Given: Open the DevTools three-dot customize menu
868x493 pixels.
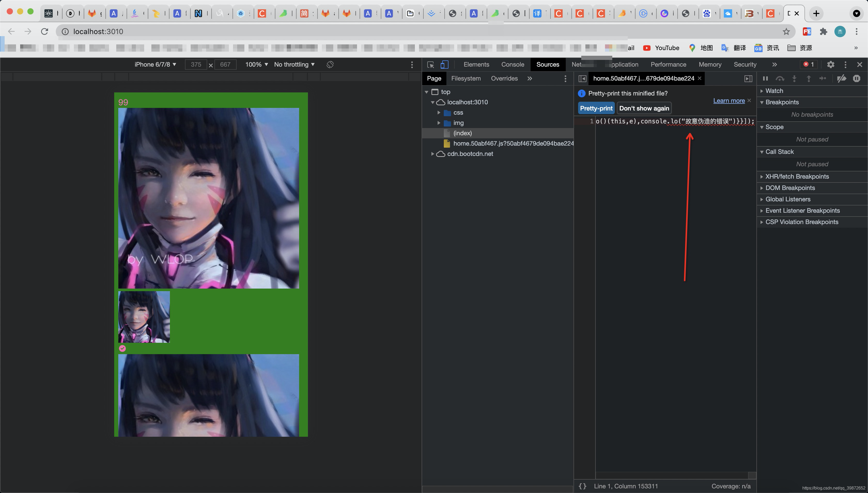Looking at the screenshot, I should pyautogui.click(x=845, y=64).
